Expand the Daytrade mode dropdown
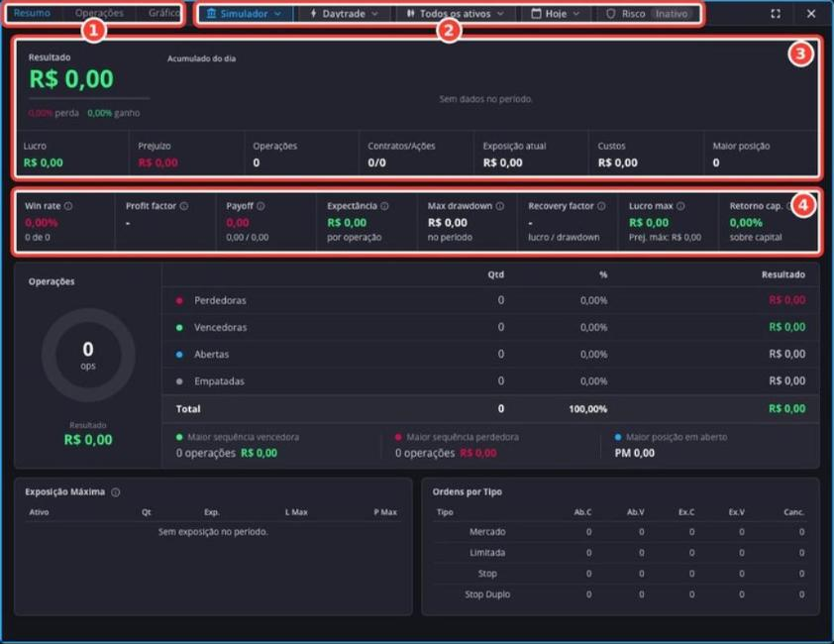Image resolution: width=834 pixels, height=644 pixels. (x=344, y=14)
